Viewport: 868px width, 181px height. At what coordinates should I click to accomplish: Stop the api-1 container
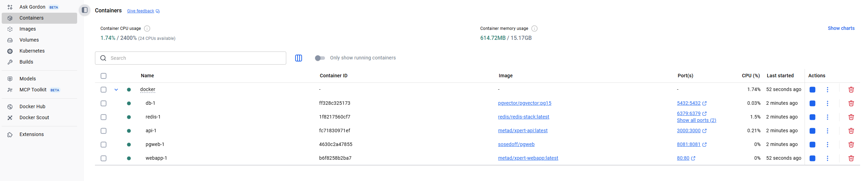pyautogui.click(x=812, y=131)
